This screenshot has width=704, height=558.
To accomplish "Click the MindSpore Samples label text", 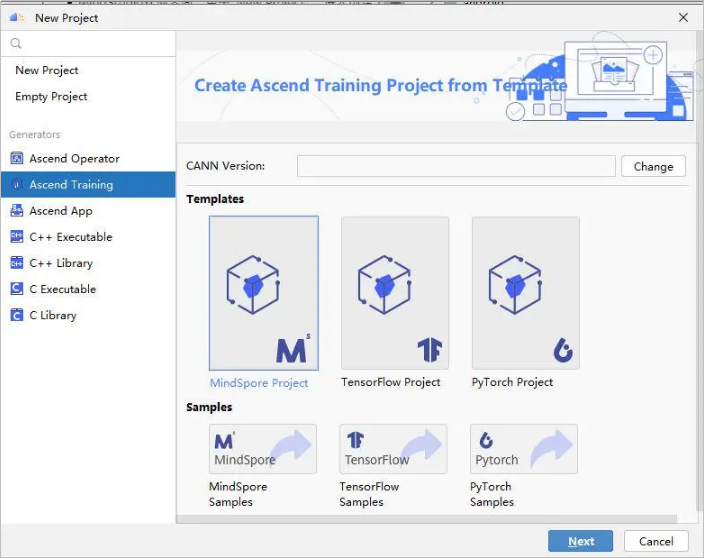I will [x=238, y=494].
